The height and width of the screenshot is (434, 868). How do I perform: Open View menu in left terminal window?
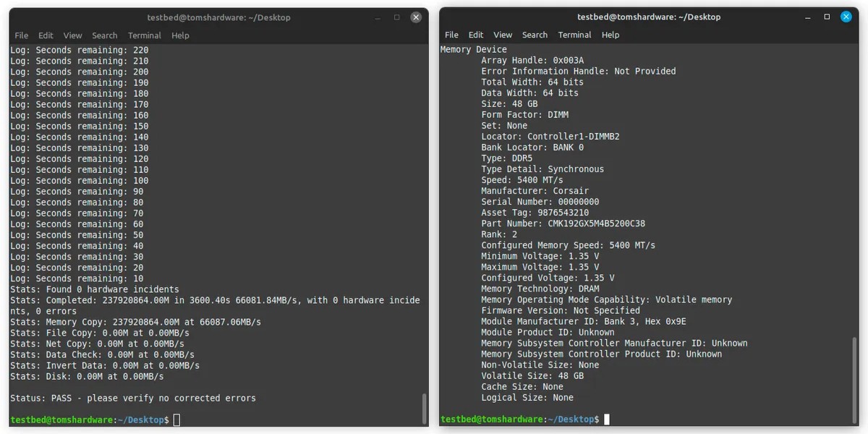[x=72, y=35]
